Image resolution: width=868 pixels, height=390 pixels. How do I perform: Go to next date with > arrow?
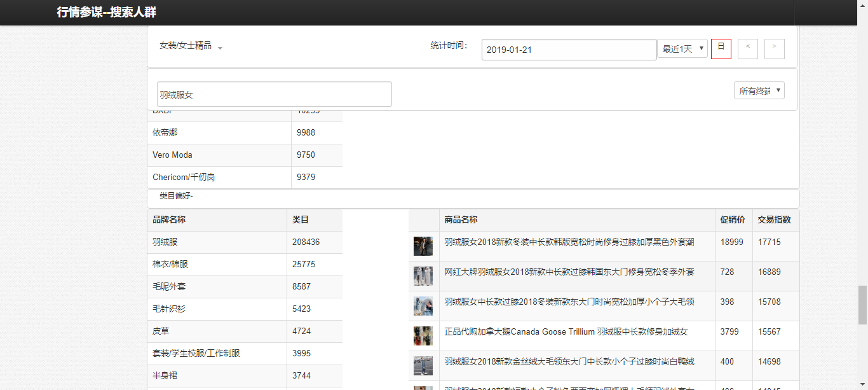tap(775, 49)
